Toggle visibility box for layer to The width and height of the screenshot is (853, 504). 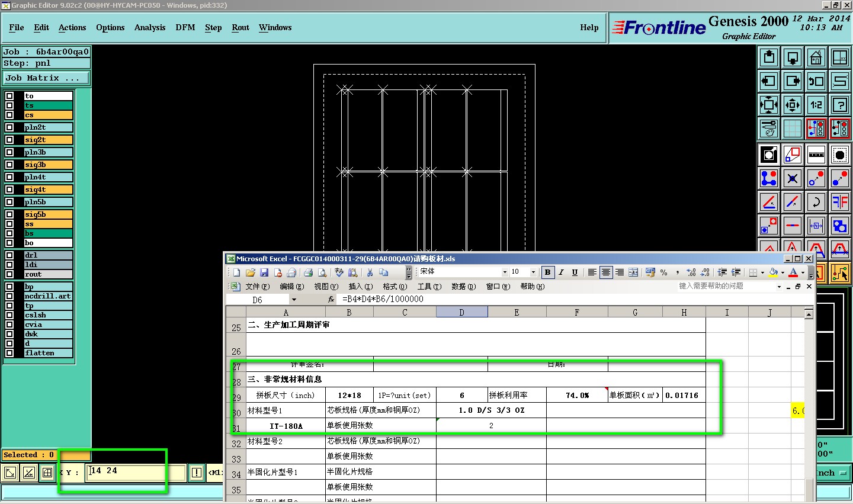tap(9, 96)
